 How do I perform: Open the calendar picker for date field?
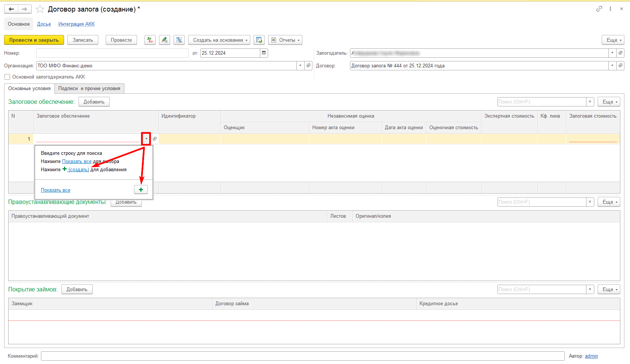point(264,53)
